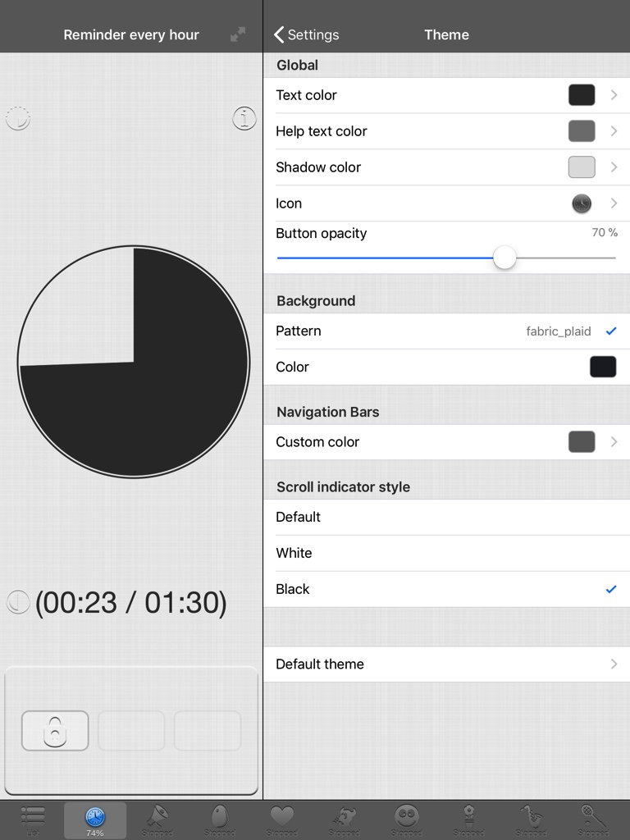Open the smiley face timer tab
The image size is (630, 840).
(x=407, y=820)
